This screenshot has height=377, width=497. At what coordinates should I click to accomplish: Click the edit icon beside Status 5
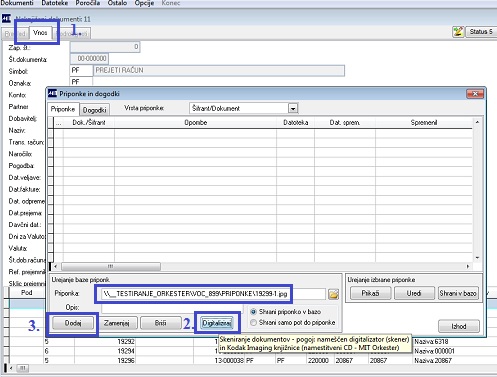click(x=458, y=32)
